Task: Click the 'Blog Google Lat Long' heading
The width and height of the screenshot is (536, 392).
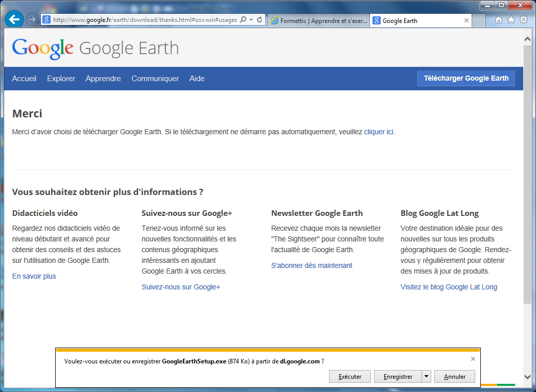Action: pos(439,213)
